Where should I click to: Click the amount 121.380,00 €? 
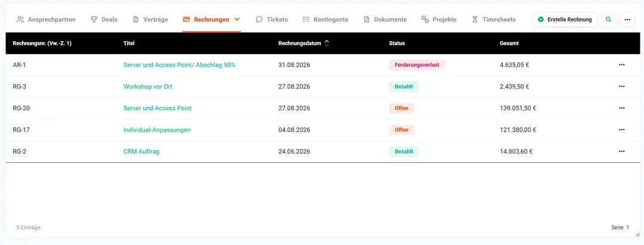(x=518, y=130)
